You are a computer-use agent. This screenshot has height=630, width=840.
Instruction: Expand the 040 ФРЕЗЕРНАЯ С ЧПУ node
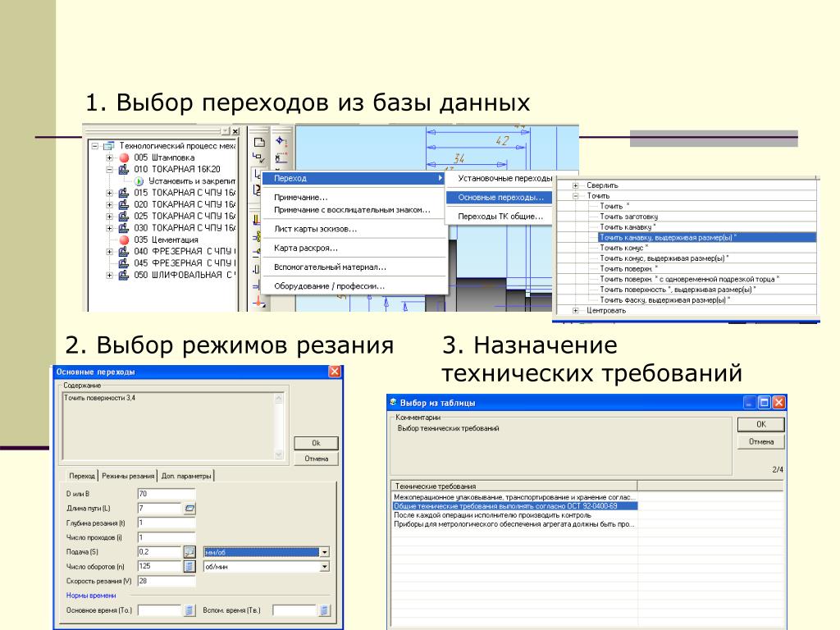coord(109,251)
